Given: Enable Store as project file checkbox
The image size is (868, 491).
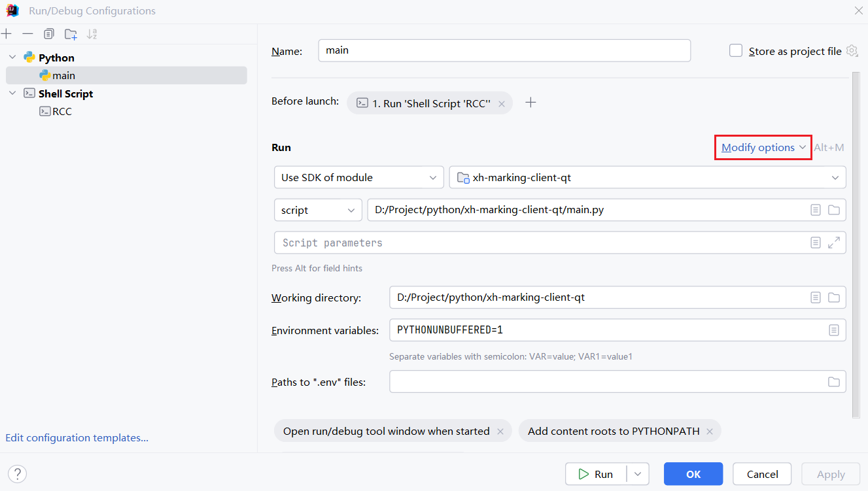Looking at the screenshot, I should (736, 51).
